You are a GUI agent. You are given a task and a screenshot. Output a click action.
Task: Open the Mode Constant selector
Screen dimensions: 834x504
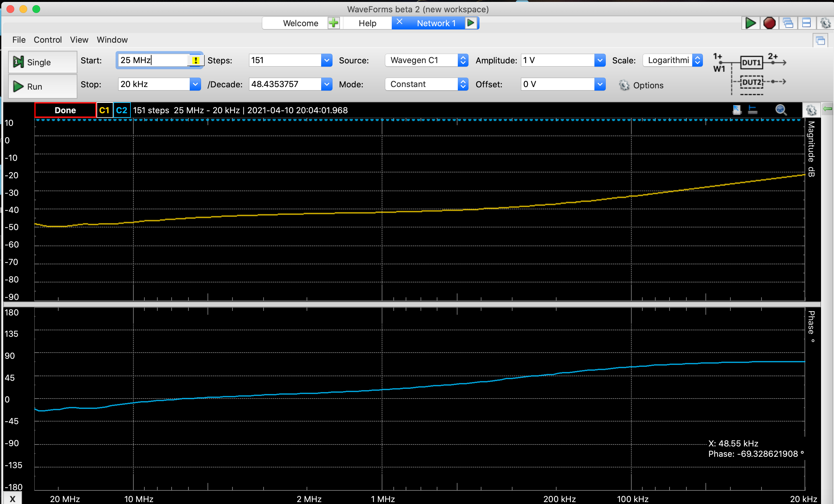(x=426, y=84)
